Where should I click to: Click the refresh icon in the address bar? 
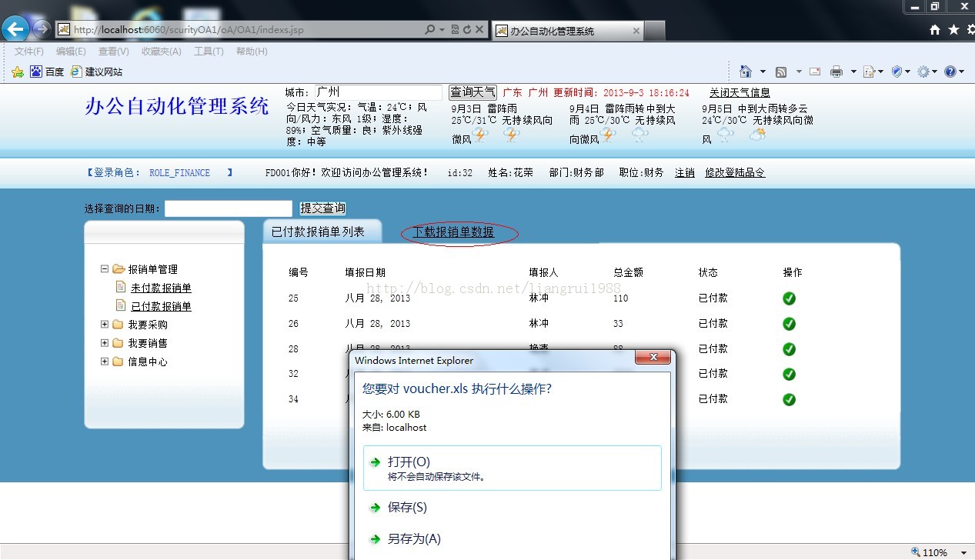click(x=468, y=29)
